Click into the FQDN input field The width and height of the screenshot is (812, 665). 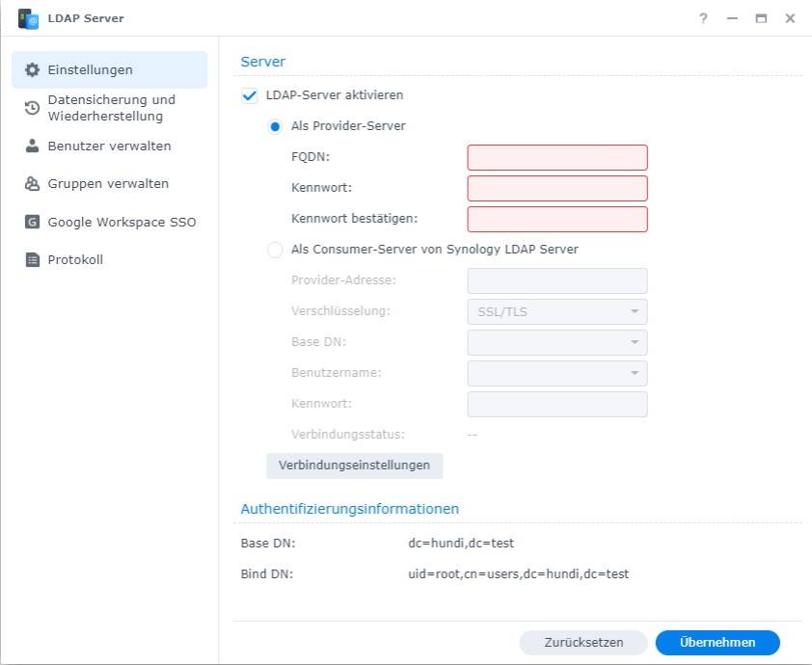point(556,157)
